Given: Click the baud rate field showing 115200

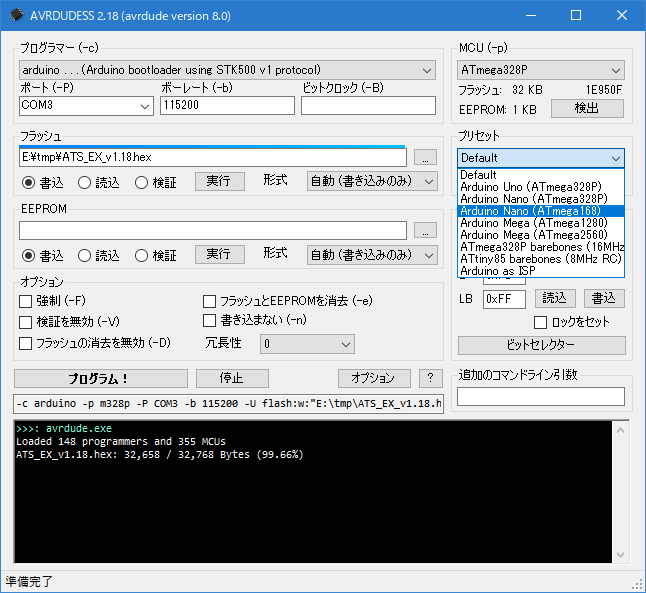Looking at the screenshot, I should (227, 105).
